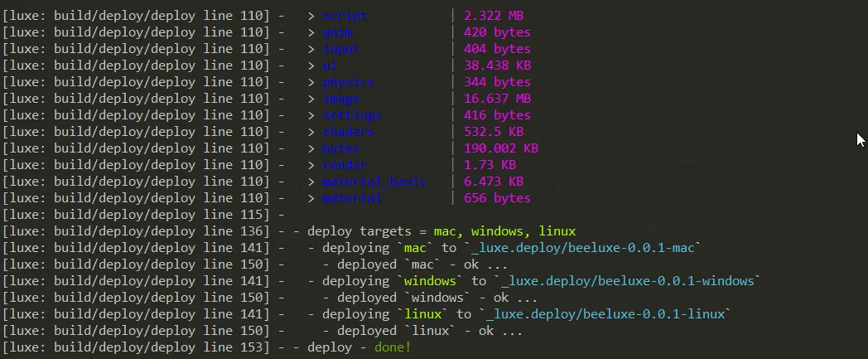The height and width of the screenshot is (359, 868).
Task: Select the 'settings' asset label
Action: [x=352, y=115]
